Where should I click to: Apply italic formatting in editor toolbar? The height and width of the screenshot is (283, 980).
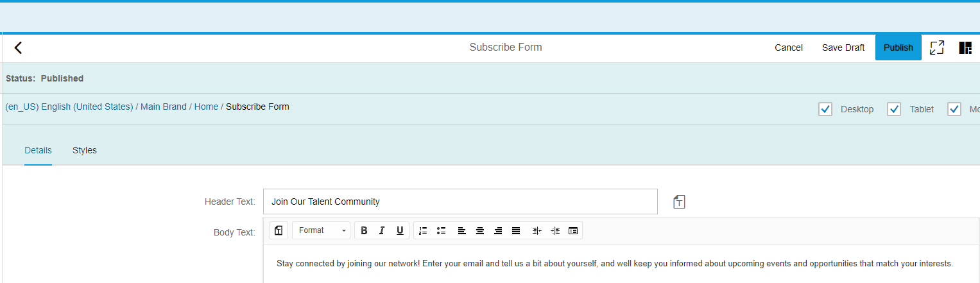pyautogui.click(x=382, y=230)
